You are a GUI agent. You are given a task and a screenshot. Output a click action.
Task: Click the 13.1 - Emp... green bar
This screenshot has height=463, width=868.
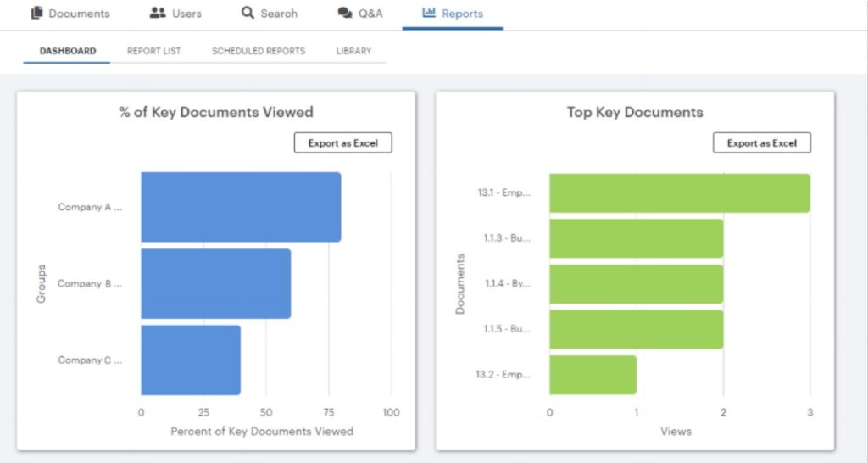pos(680,193)
